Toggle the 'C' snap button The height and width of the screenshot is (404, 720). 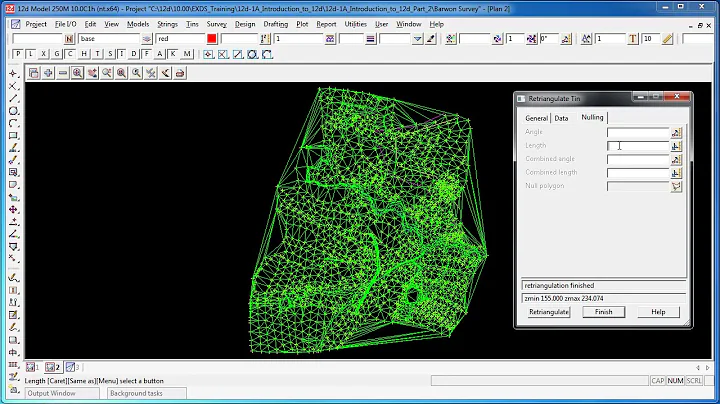70,54
